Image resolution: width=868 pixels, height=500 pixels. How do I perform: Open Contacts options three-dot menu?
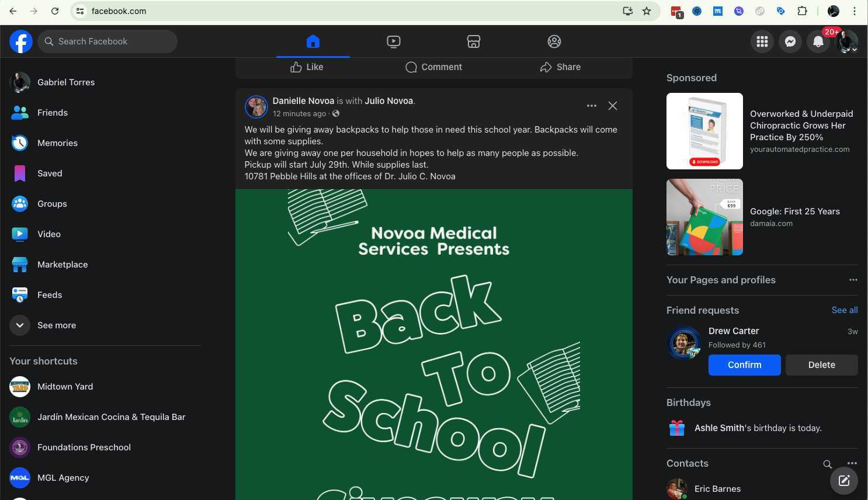coord(852,463)
